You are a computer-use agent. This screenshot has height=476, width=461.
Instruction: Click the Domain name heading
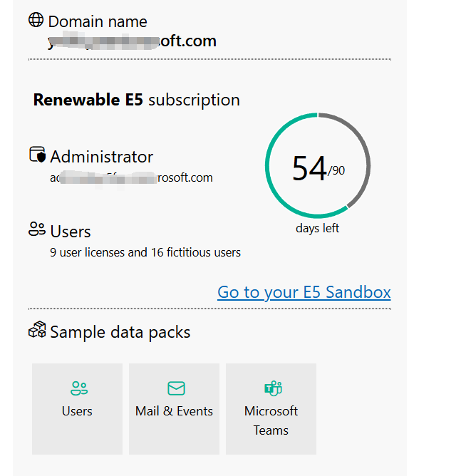pos(98,21)
